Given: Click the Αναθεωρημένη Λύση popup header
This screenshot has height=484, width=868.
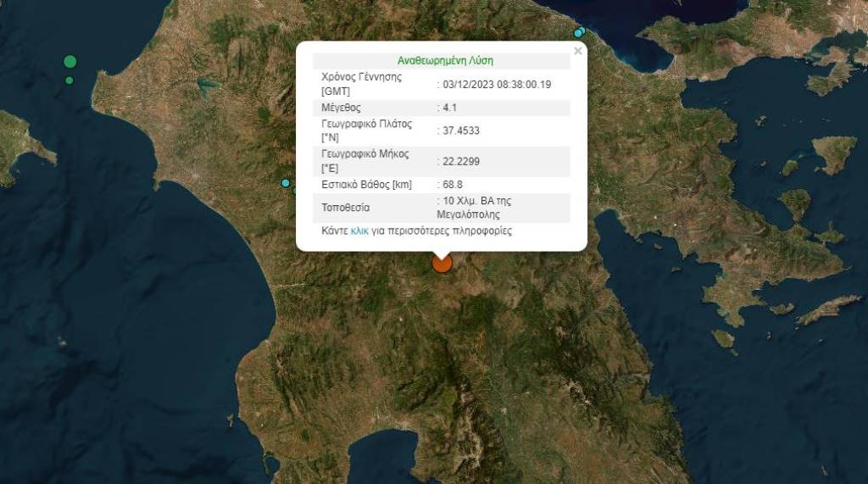Looking at the screenshot, I should (x=445, y=61).
